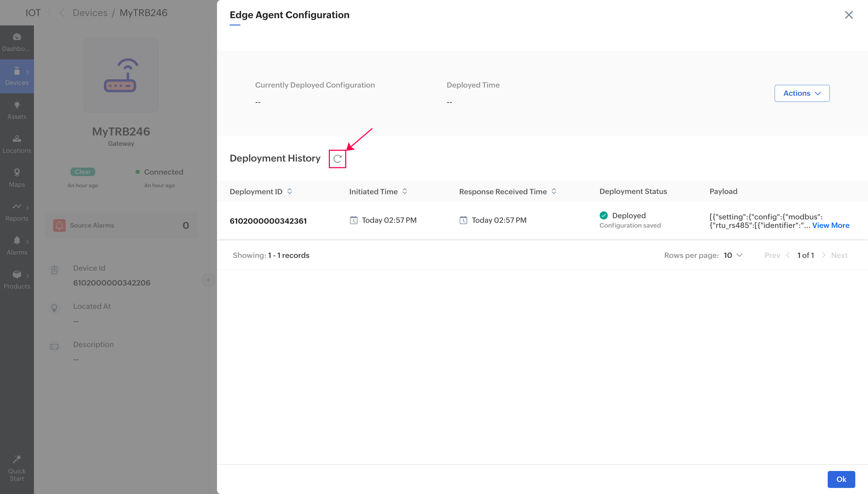
Task: Open Locations in sidebar
Action: [x=17, y=144]
